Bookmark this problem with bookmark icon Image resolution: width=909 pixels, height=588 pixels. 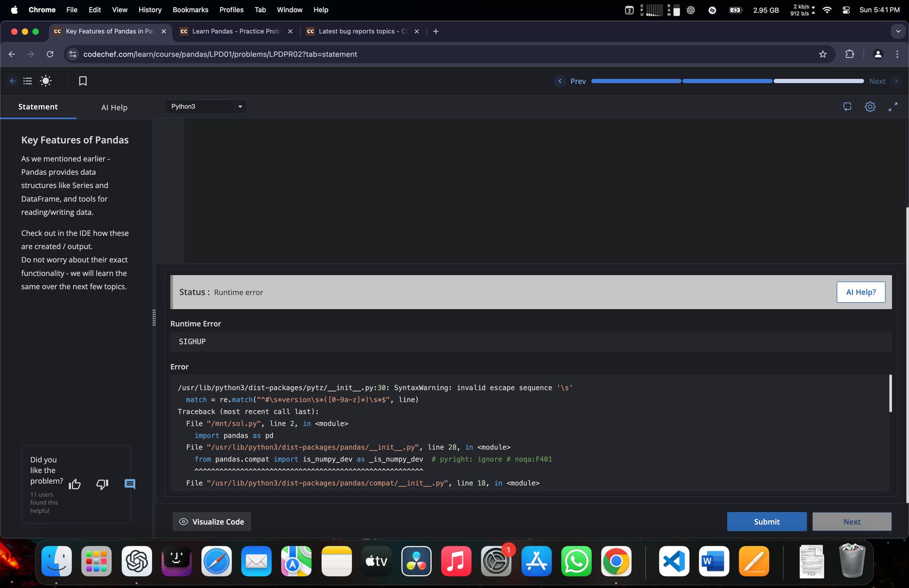83,81
